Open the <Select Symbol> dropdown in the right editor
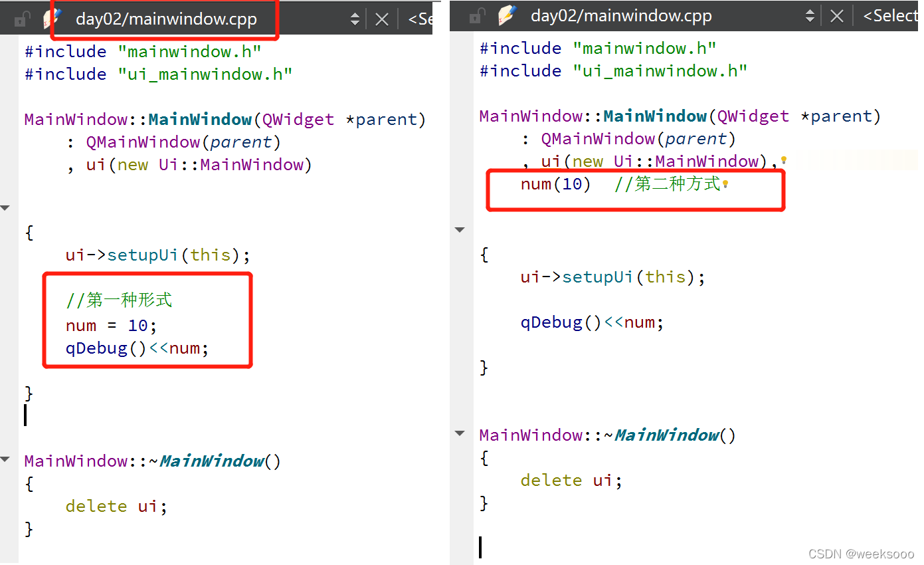Image resolution: width=924 pixels, height=565 pixels. [x=889, y=16]
